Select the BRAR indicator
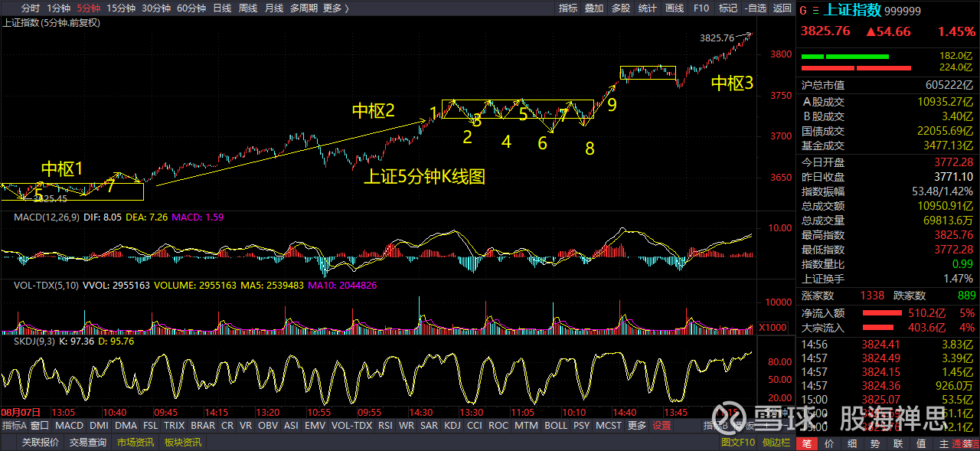Image resolution: width=980 pixels, height=451 pixels. (203, 426)
